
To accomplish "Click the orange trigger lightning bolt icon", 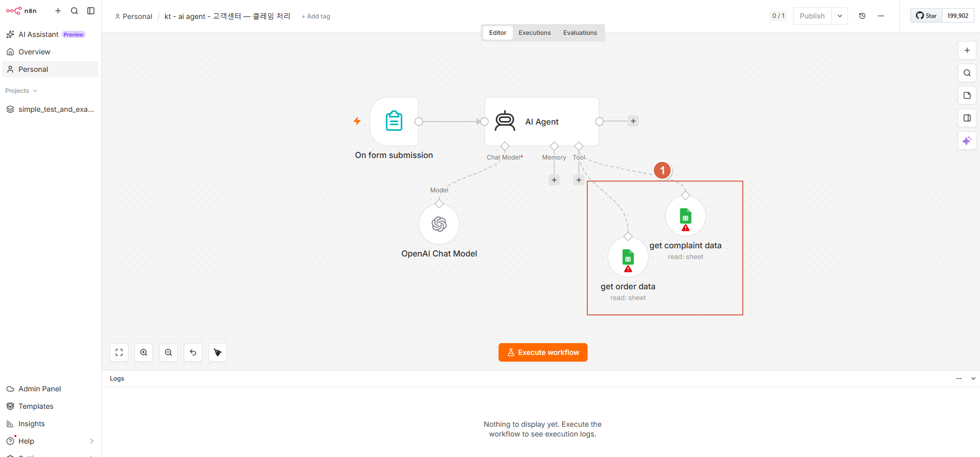I will pos(357,121).
